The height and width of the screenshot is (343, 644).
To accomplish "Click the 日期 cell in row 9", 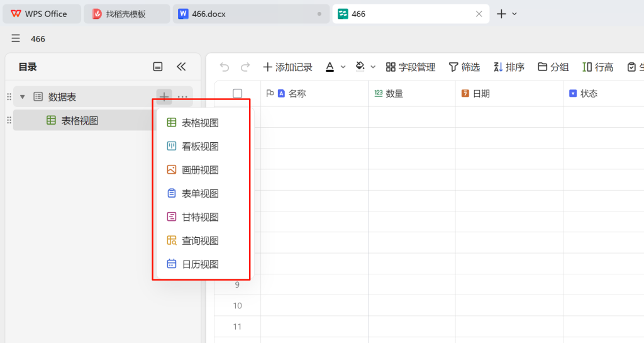I will (509, 284).
